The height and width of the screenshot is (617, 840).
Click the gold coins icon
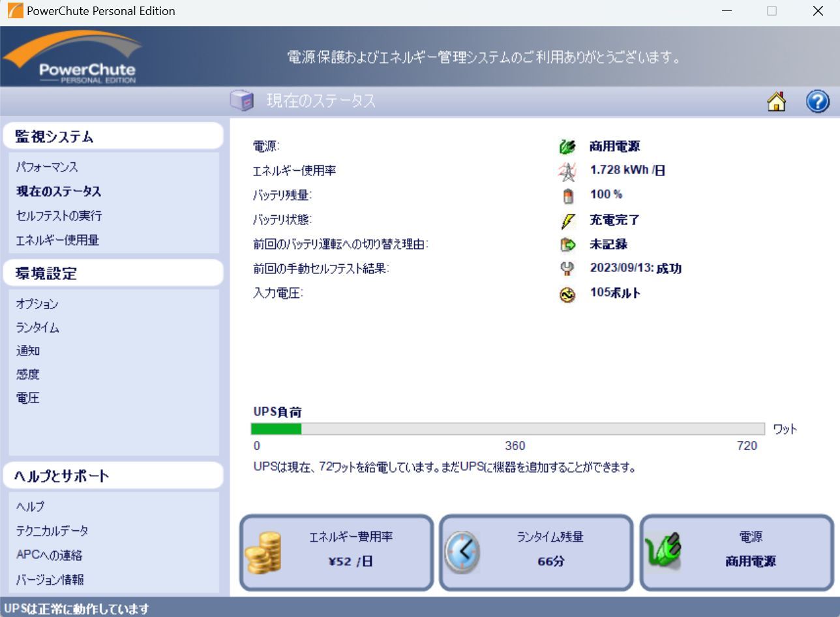pyautogui.click(x=263, y=552)
